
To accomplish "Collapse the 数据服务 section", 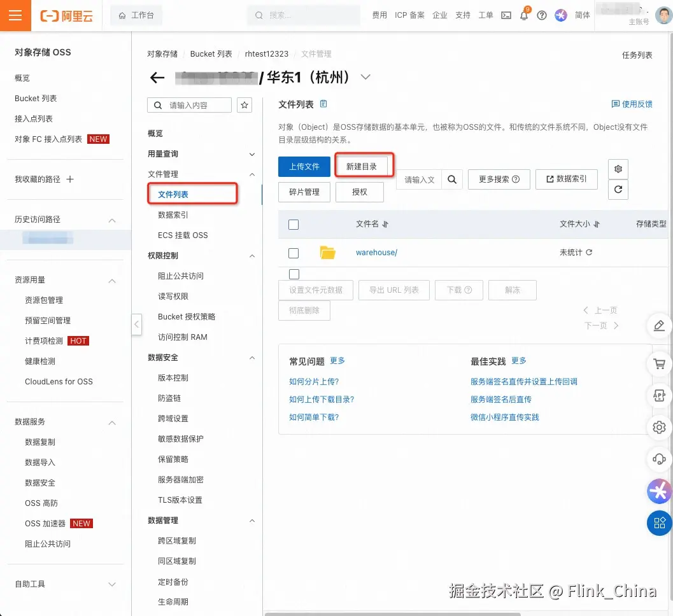I will tap(112, 423).
